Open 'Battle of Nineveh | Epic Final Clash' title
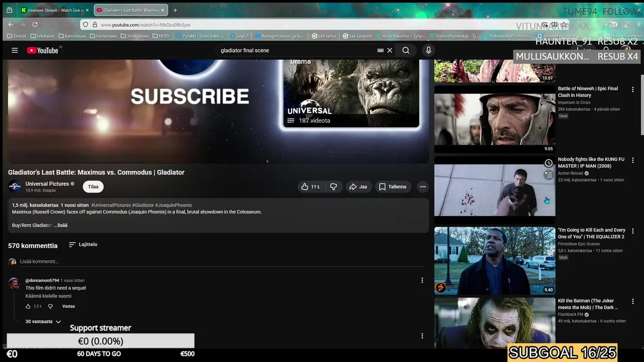644x362 pixels. [x=588, y=92]
